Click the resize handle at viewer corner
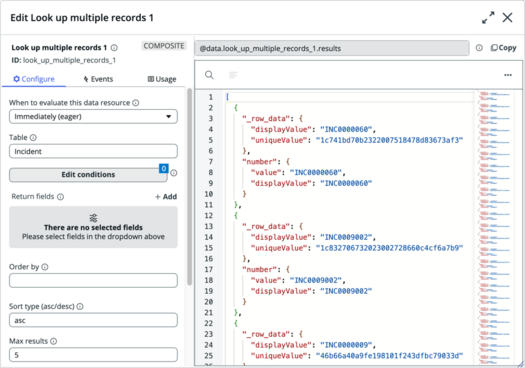 point(520,364)
